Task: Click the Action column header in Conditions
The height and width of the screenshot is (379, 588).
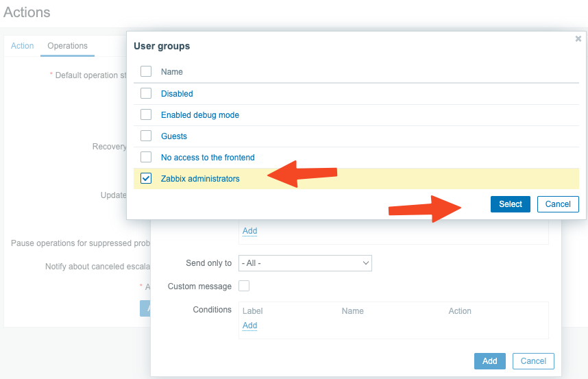Action: (460, 311)
